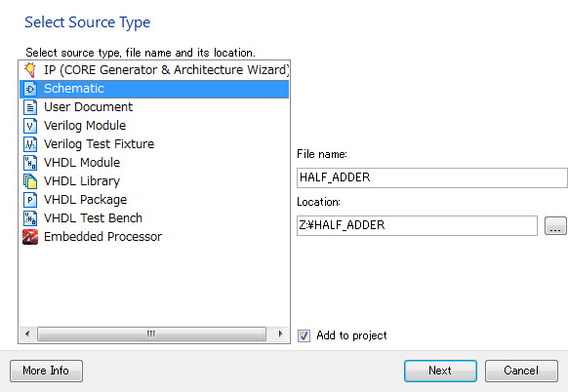Click the Embedded Processor red icon
This screenshot has width=568, height=392.
click(x=30, y=237)
